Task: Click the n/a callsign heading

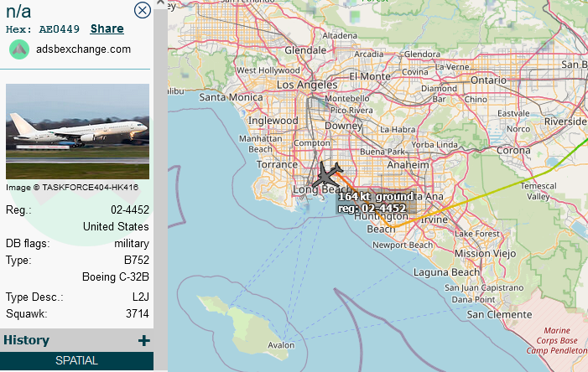Action: tap(18, 11)
